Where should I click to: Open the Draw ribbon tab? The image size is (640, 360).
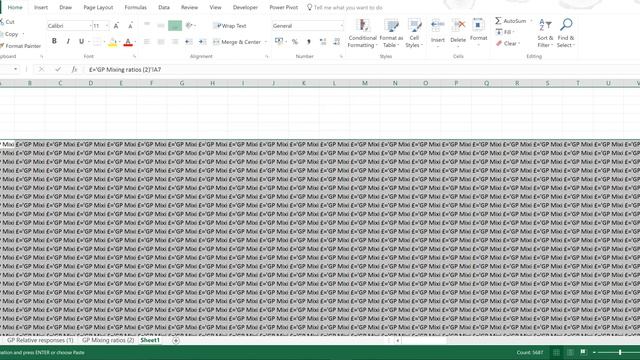tap(65, 7)
